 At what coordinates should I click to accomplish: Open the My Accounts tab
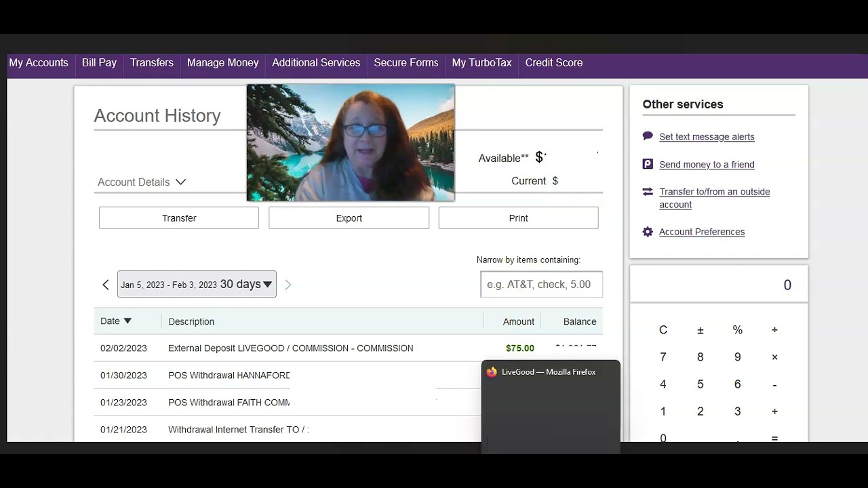pyautogui.click(x=39, y=62)
